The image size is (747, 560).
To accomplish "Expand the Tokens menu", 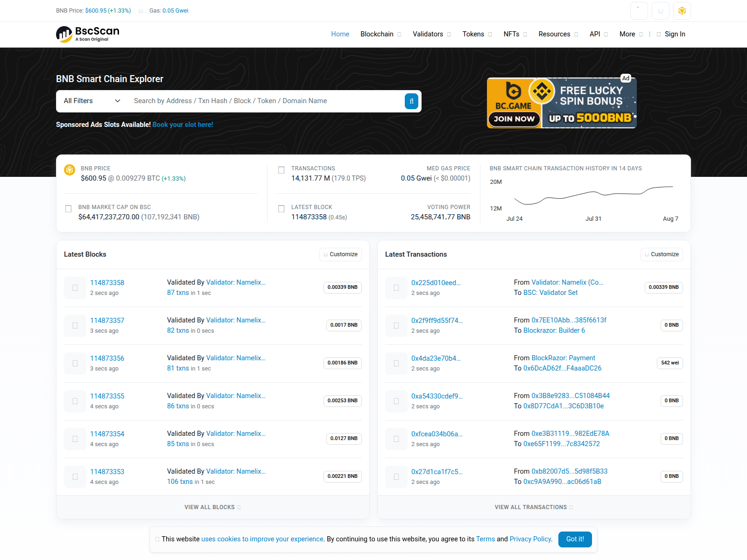I will coord(477,34).
